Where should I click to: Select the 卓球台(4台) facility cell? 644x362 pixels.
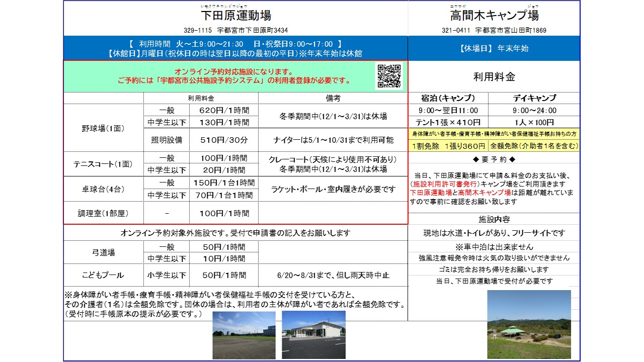pos(104,189)
